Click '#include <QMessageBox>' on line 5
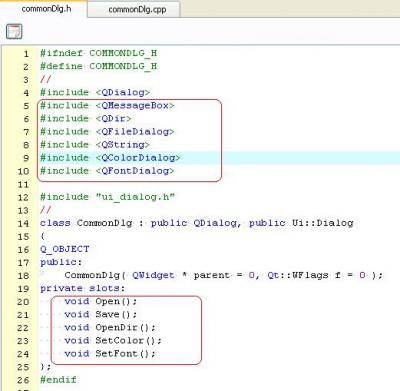Viewport: 400px width, 391px height. pyautogui.click(x=107, y=105)
